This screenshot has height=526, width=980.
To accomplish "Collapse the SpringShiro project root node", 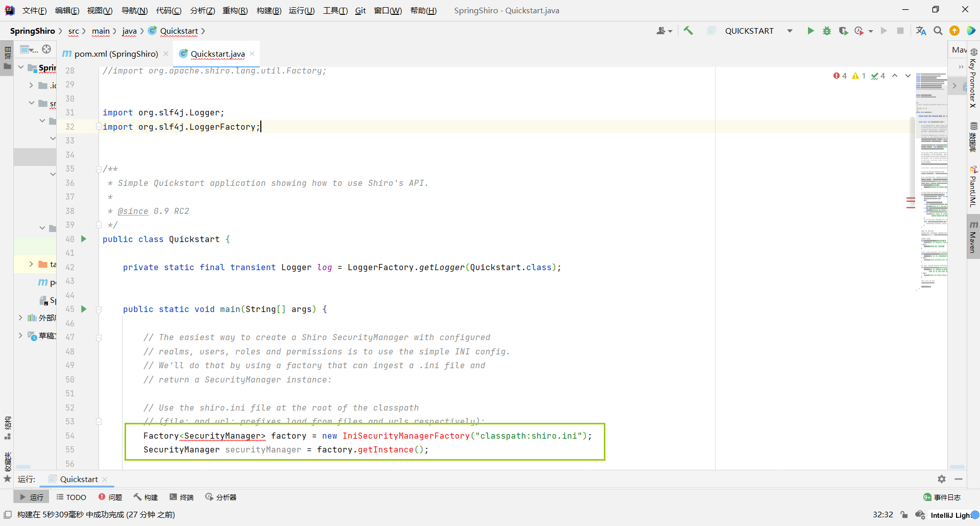I will coord(21,67).
